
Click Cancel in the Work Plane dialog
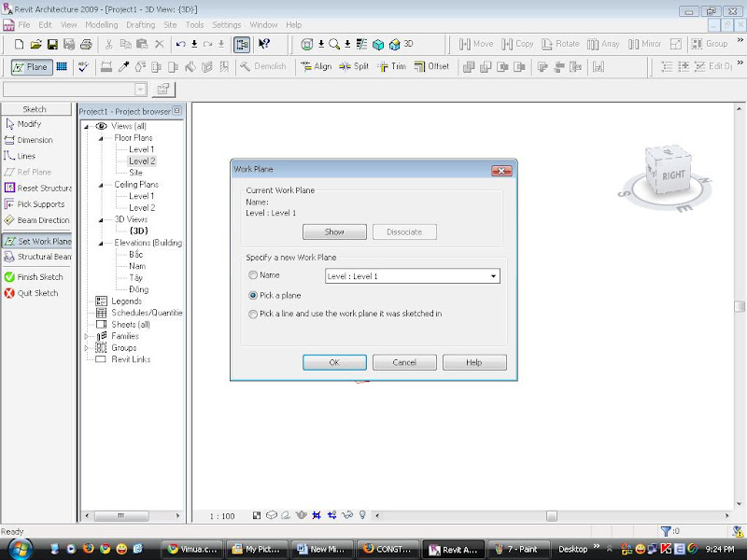point(404,362)
